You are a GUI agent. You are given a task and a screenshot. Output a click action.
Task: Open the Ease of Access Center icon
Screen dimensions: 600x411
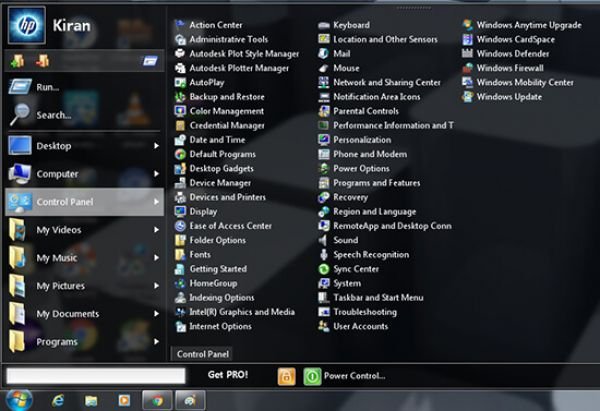point(180,226)
